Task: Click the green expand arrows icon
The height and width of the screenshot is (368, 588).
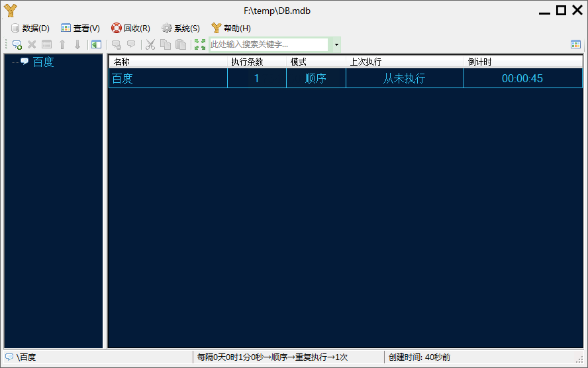Action: [200, 44]
